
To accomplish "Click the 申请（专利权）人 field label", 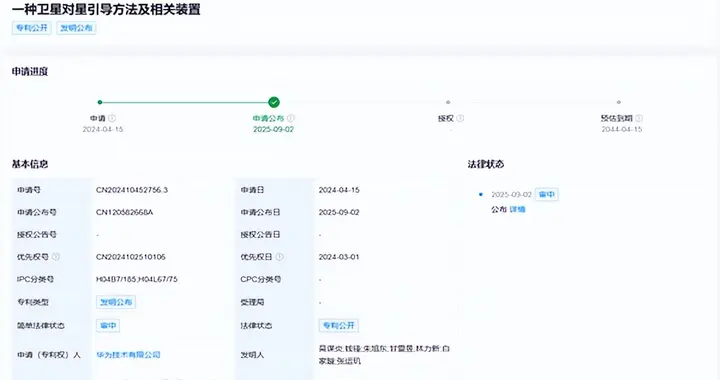I will click(49, 355).
